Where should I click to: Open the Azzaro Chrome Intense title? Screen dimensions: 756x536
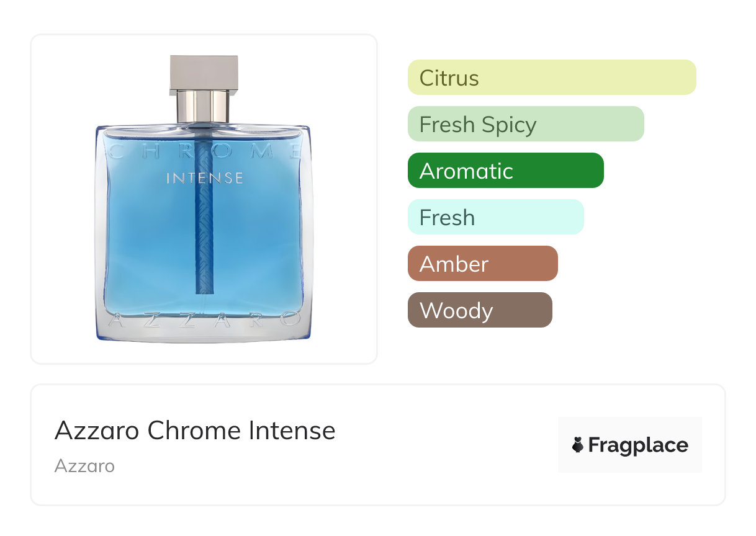195,431
